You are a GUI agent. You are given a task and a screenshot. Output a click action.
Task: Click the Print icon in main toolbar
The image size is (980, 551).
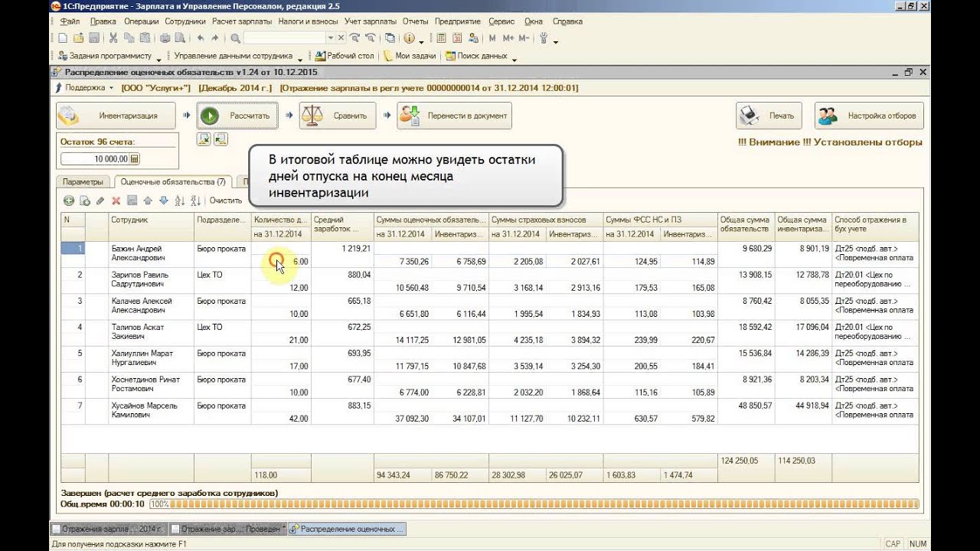pyautogui.click(x=165, y=38)
